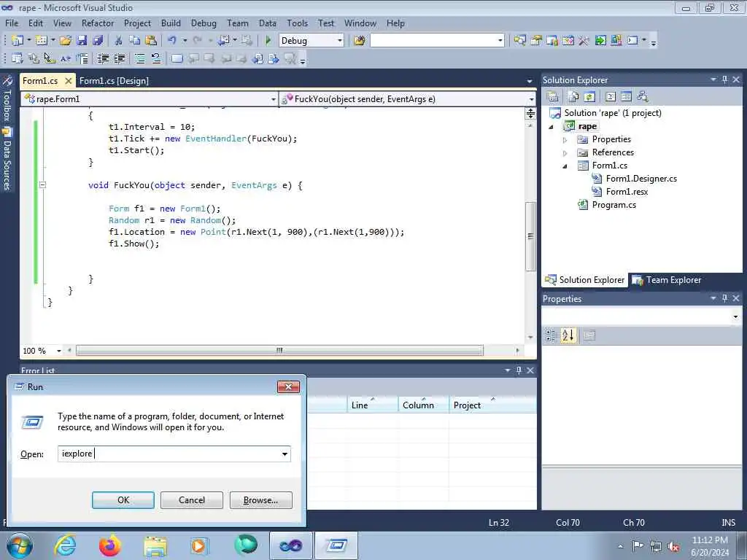Viewport: 747px width, 560px height.
Task: Collapse the Form1.cs node in Solution Explorer
Action: click(x=565, y=166)
